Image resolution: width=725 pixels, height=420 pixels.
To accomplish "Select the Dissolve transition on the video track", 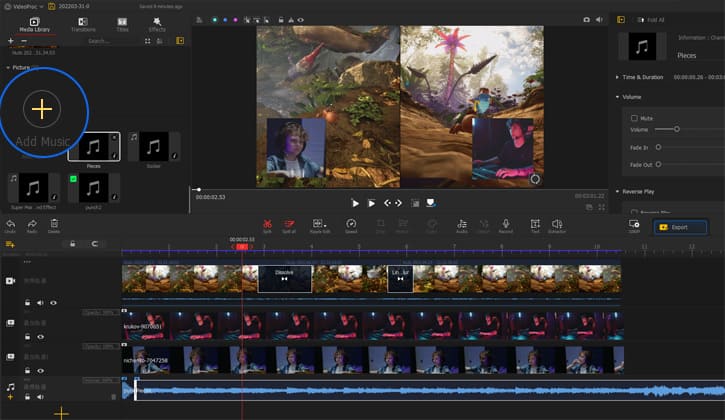I will (x=284, y=277).
